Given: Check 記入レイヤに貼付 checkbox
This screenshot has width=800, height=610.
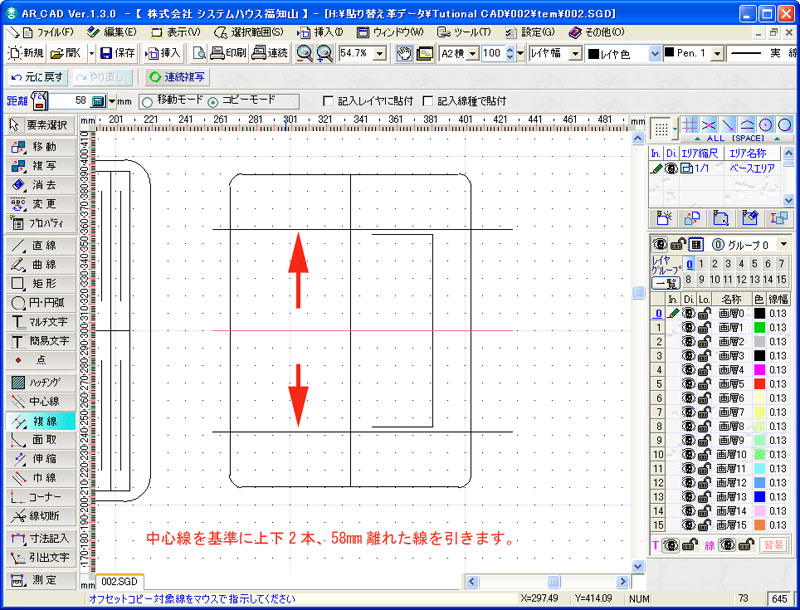Looking at the screenshot, I should pyautogui.click(x=329, y=101).
